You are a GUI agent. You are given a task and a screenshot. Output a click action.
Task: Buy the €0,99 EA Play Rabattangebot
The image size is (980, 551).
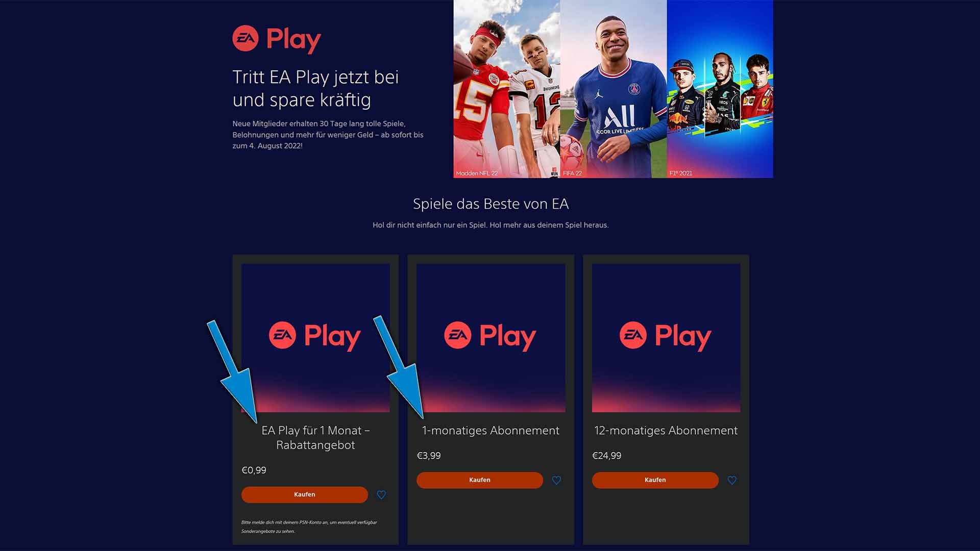coord(305,494)
